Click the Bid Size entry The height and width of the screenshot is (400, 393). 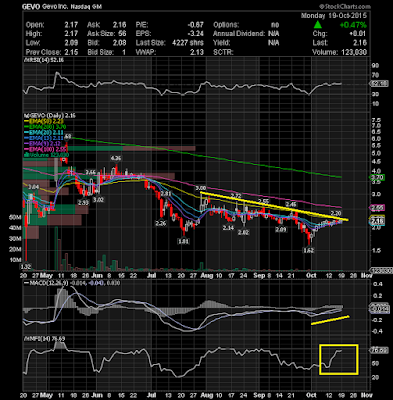click(107, 52)
